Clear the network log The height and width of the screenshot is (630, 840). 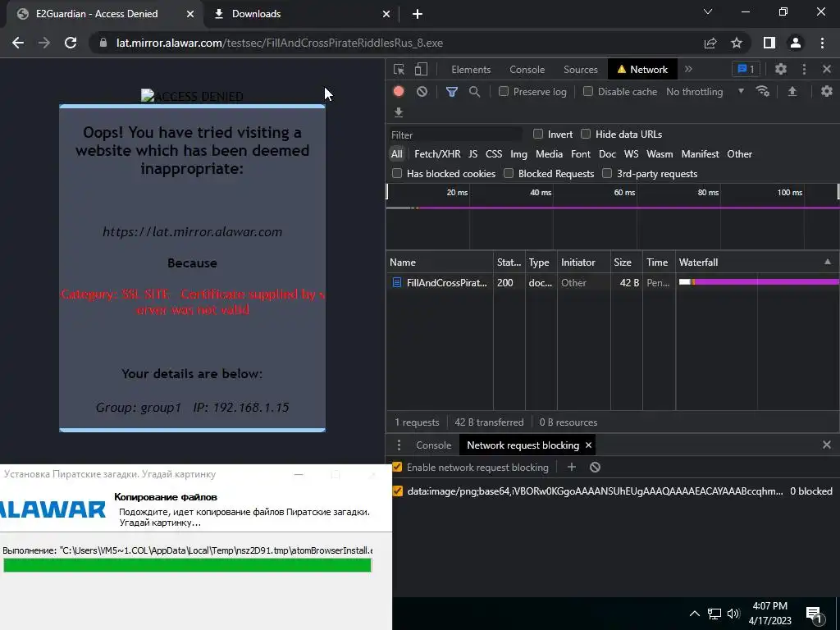pos(422,92)
